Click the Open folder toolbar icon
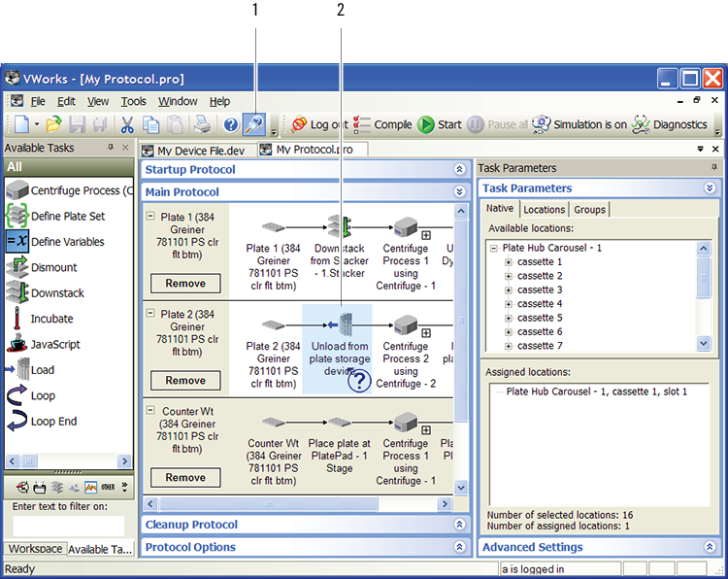Screen dimensions: 728x579 [x=53, y=124]
